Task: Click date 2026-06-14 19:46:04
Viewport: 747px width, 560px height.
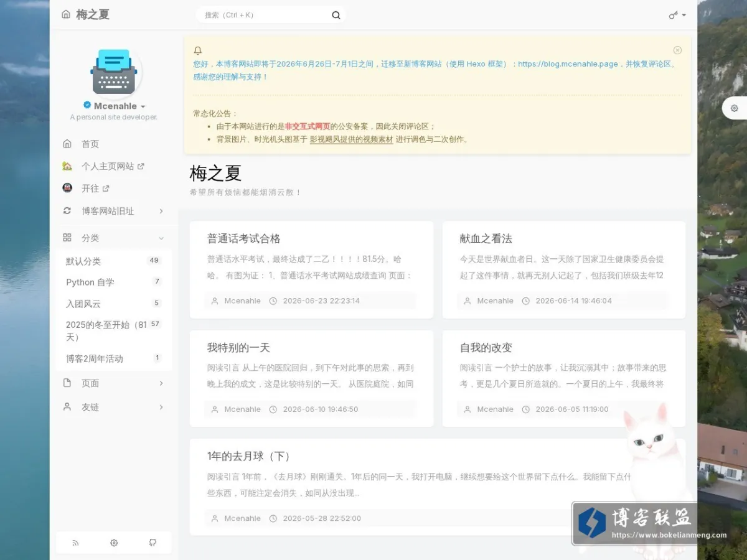Action: point(574,301)
